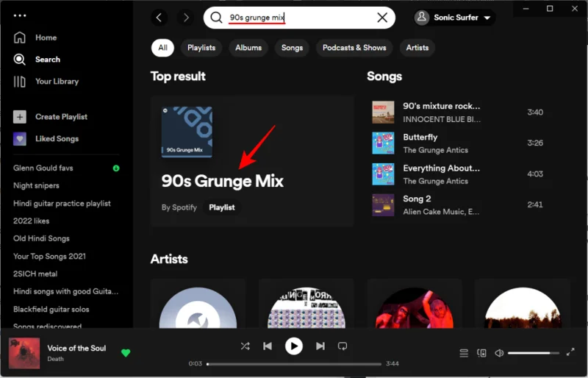
Task: Enter full screen mode
Action: (x=570, y=352)
